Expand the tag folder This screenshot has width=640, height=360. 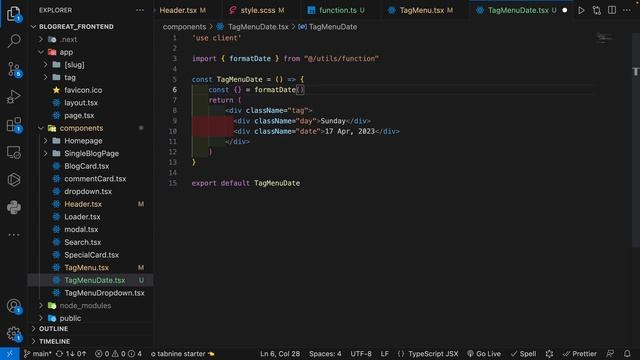(x=69, y=78)
